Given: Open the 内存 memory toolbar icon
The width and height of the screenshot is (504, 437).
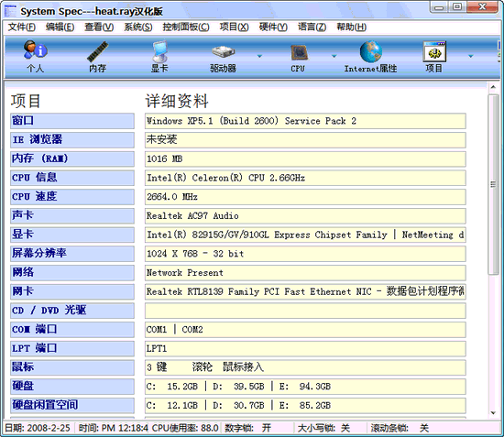Looking at the screenshot, I should click(97, 56).
